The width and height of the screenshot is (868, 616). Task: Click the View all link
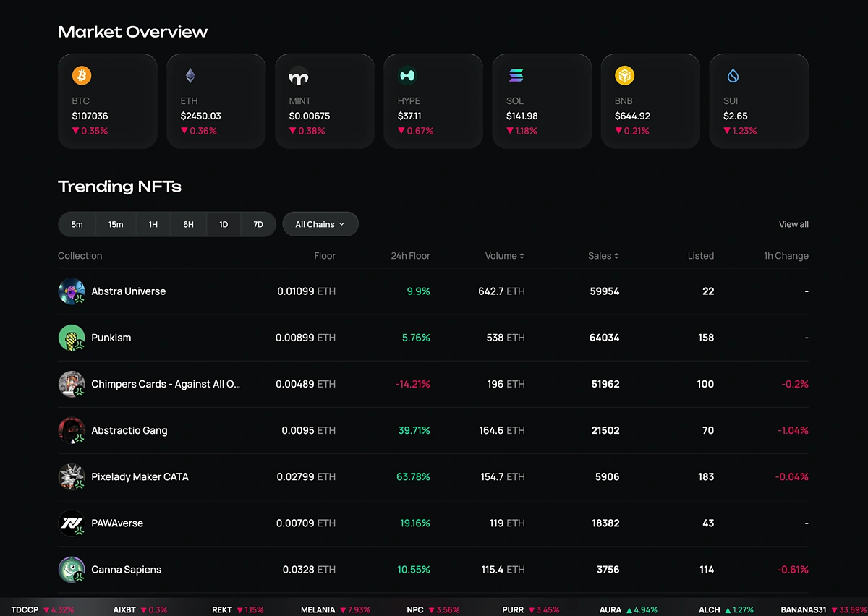793,224
